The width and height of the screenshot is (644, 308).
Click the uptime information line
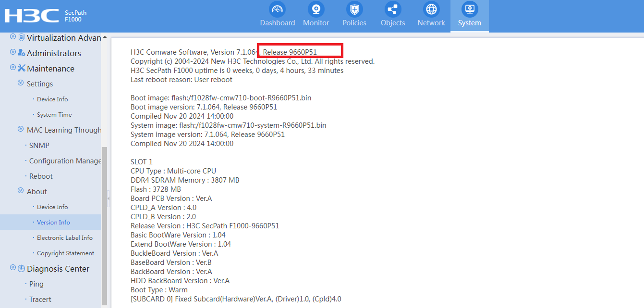(237, 71)
